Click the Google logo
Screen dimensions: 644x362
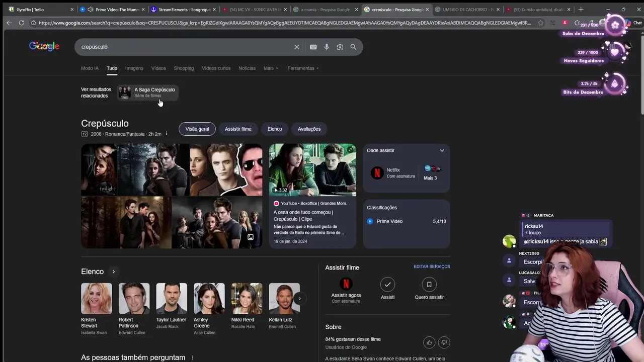coord(44,46)
